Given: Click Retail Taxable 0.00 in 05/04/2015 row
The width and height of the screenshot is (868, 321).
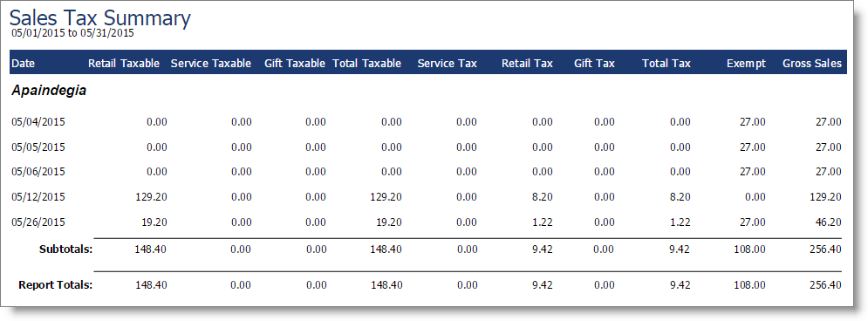Looking at the screenshot, I should point(157,122).
